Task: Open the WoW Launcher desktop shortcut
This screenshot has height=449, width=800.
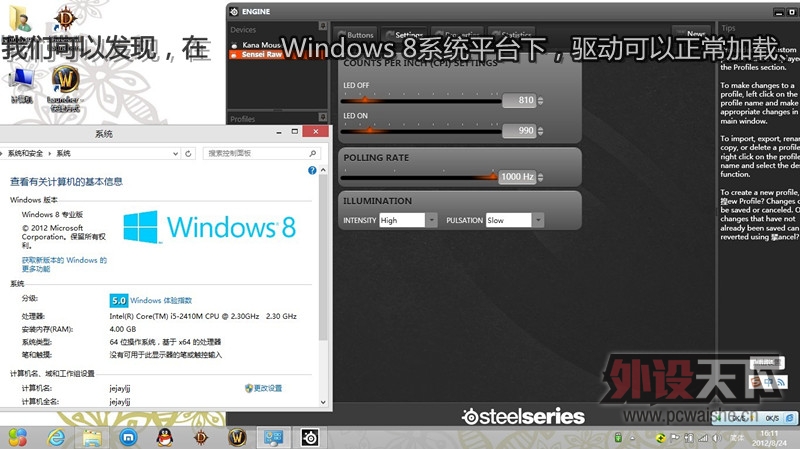Action: pos(65,88)
